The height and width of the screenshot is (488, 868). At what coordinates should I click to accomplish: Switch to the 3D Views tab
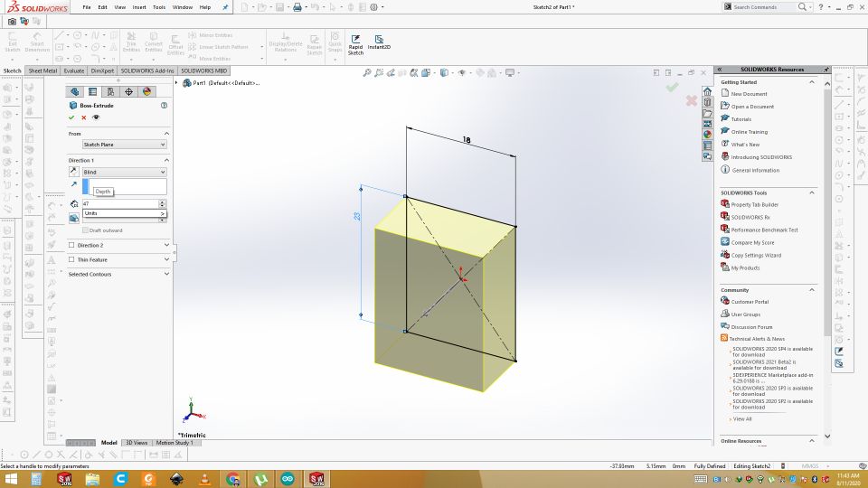[x=137, y=443]
